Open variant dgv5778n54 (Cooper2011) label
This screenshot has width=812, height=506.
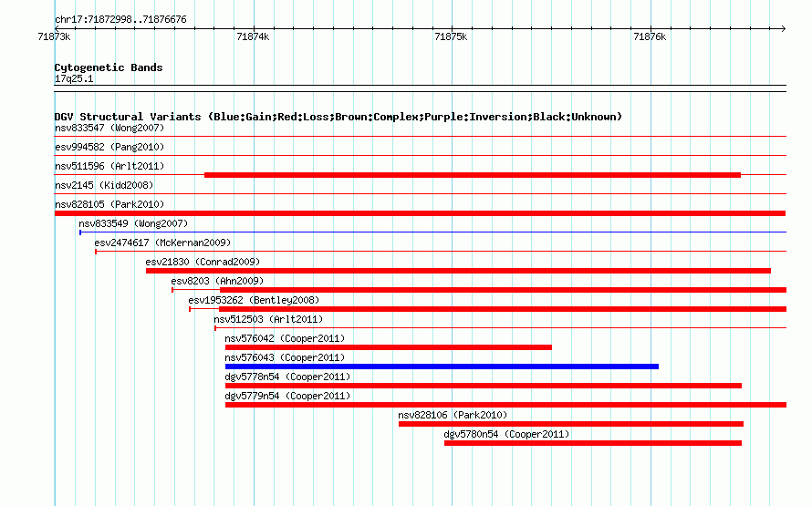287,377
